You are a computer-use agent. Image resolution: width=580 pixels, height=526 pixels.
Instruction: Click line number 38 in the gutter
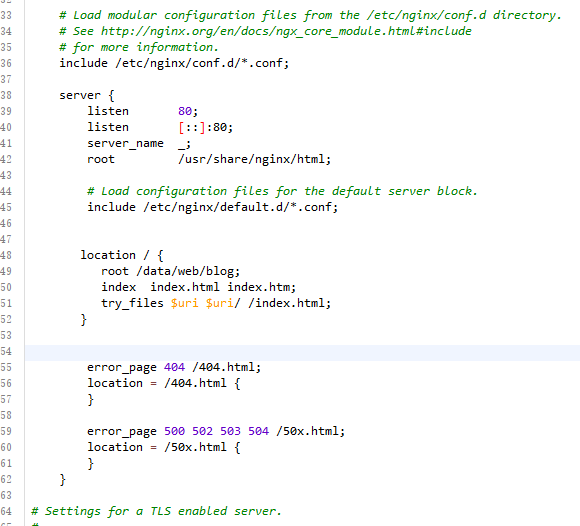click(x=6, y=95)
